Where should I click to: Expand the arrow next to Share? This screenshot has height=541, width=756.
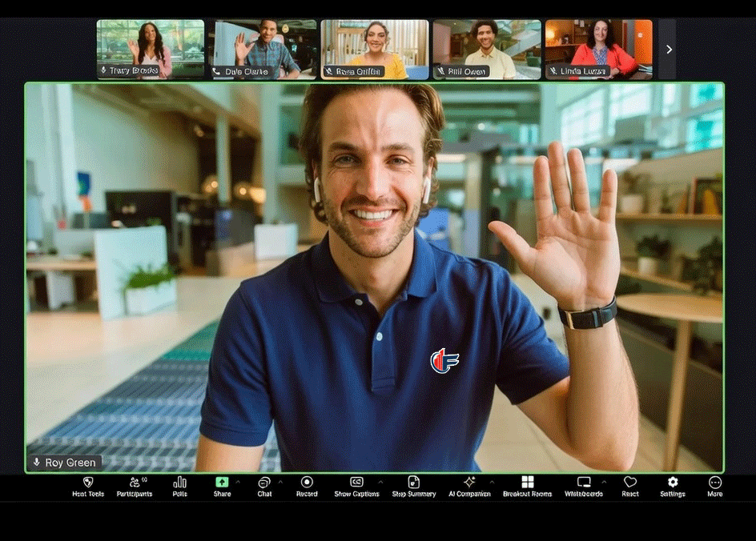click(238, 482)
